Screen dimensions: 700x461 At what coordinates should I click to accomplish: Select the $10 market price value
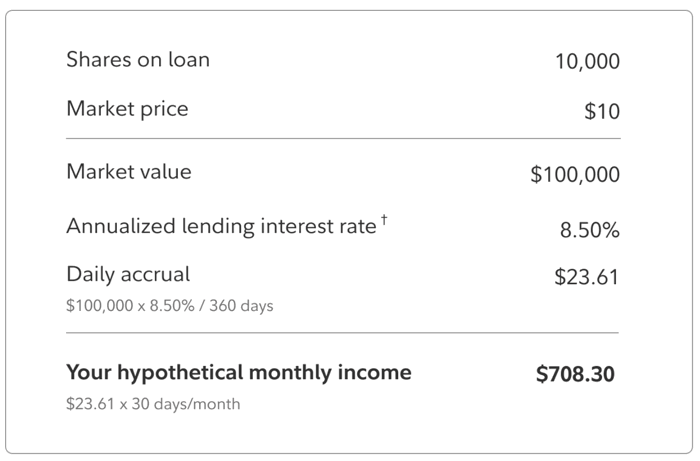[602, 112]
